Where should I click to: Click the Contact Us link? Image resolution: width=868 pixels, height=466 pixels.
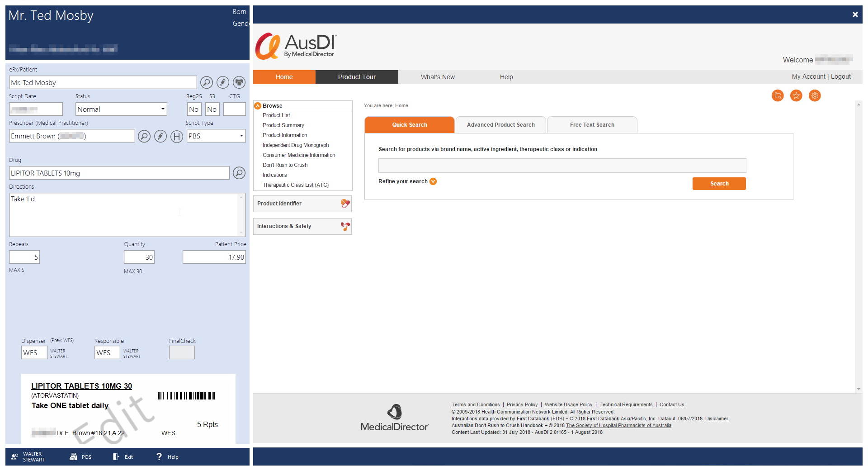click(672, 405)
